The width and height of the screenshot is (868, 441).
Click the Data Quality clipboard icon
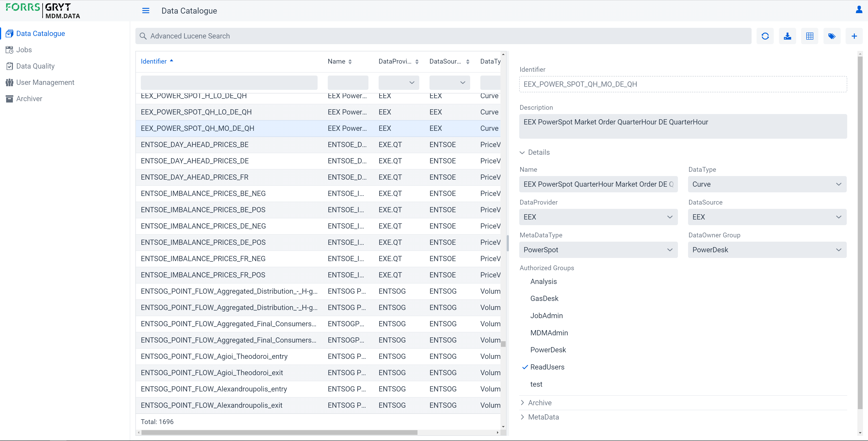pyautogui.click(x=9, y=66)
